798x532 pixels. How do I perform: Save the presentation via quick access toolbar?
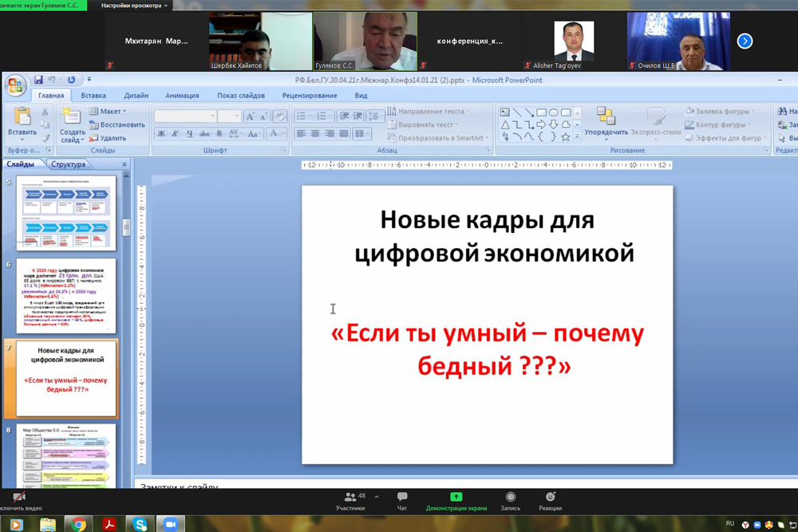click(x=38, y=80)
